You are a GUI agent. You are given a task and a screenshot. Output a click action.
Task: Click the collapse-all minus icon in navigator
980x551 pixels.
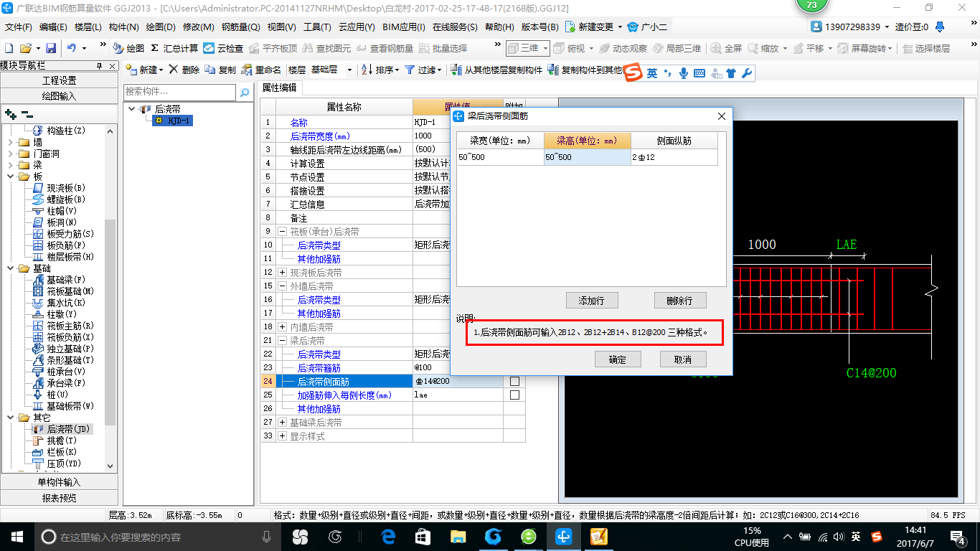point(27,113)
